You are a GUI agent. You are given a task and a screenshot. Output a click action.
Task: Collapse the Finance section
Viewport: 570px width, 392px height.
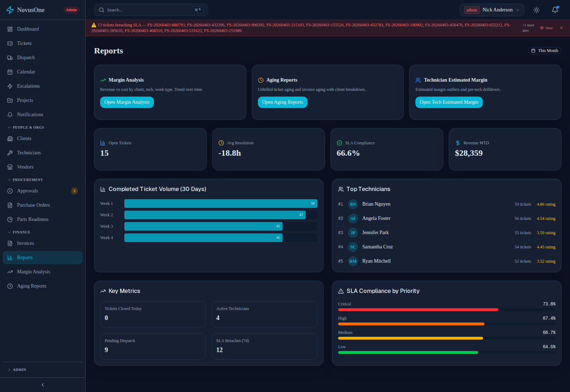pos(19,232)
